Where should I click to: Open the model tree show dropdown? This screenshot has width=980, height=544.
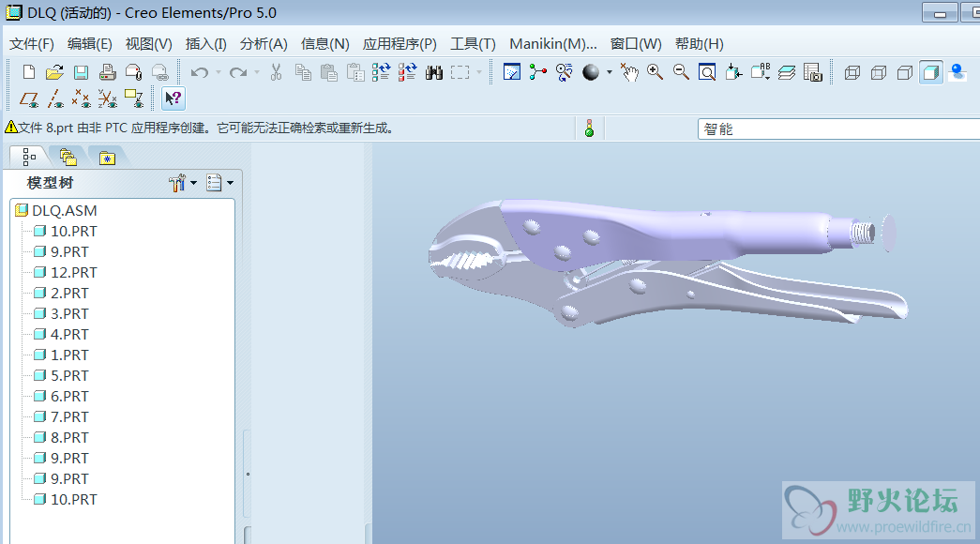coord(220,183)
